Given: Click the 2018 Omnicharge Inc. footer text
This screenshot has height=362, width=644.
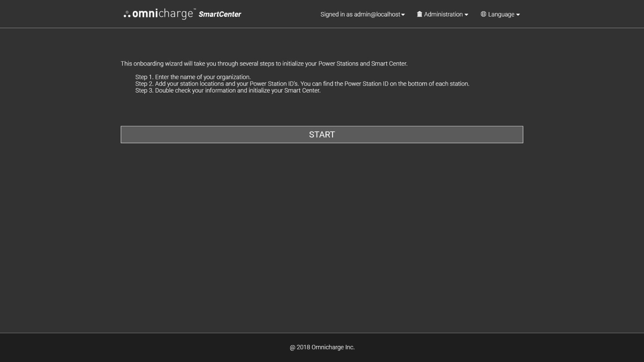Looking at the screenshot, I should click(x=322, y=347).
